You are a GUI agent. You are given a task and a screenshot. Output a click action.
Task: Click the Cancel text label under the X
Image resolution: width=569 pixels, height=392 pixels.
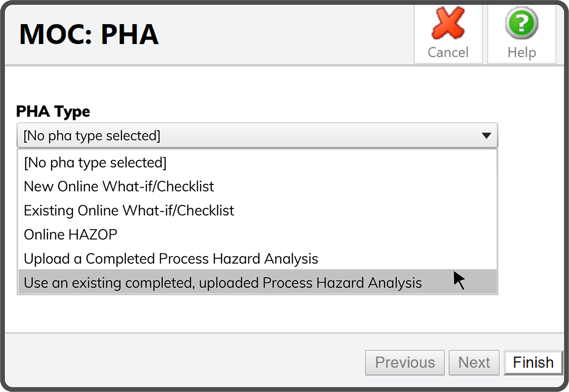click(448, 52)
